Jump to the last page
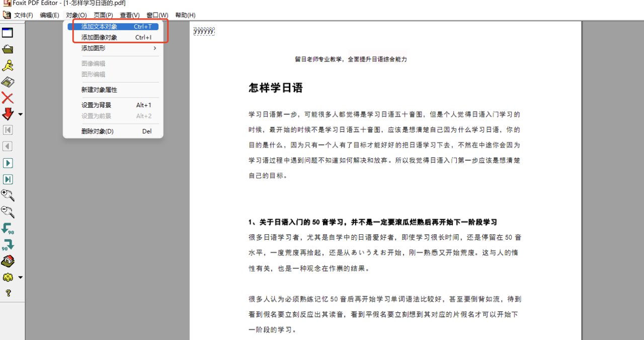644x340 pixels. tap(7, 179)
